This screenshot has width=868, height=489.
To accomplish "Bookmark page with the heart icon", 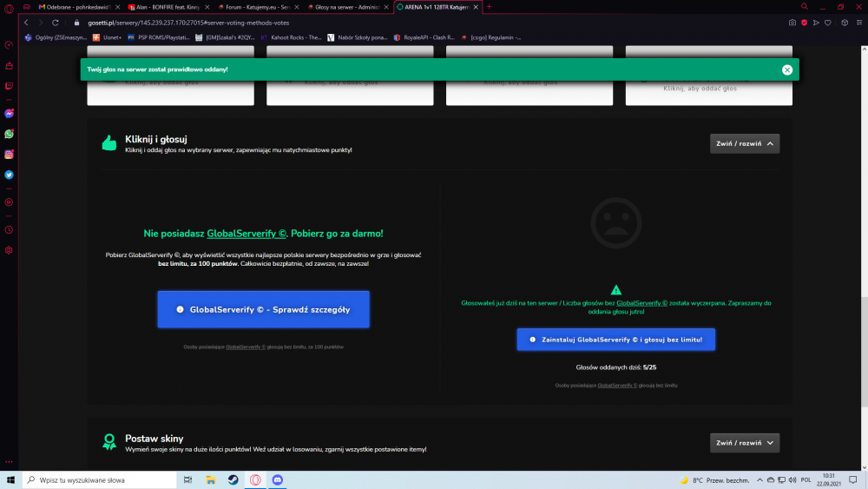I will (x=827, y=23).
